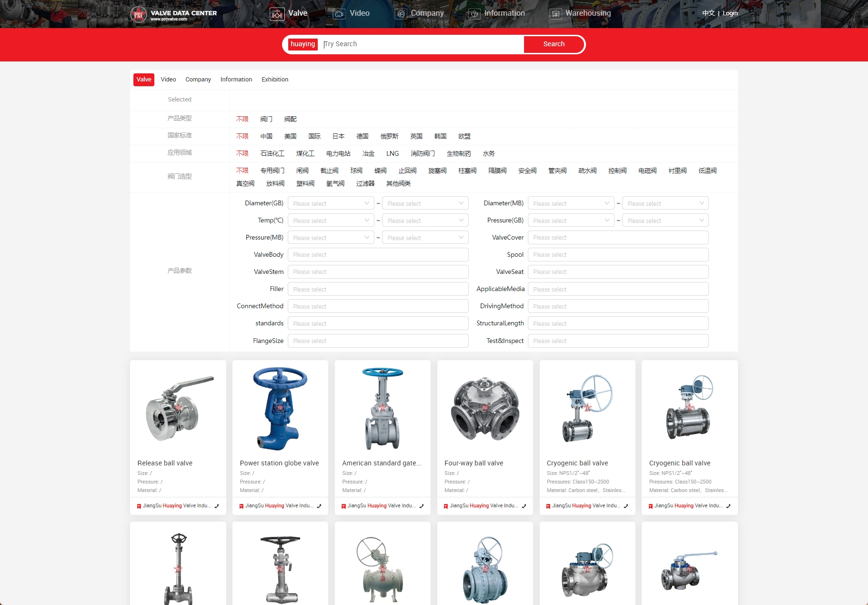Click the red Search button
The height and width of the screenshot is (605, 868).
pyautogui.click(x=554, y=44)
